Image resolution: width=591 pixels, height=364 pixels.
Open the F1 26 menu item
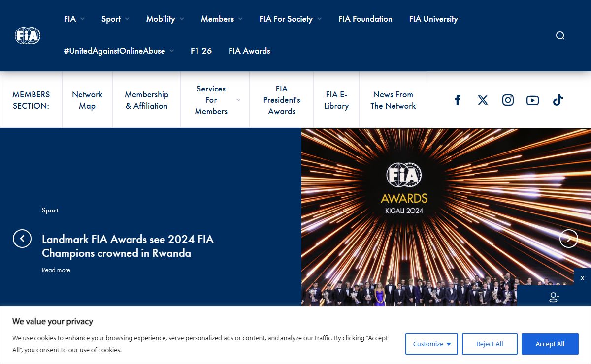[201, 51]
